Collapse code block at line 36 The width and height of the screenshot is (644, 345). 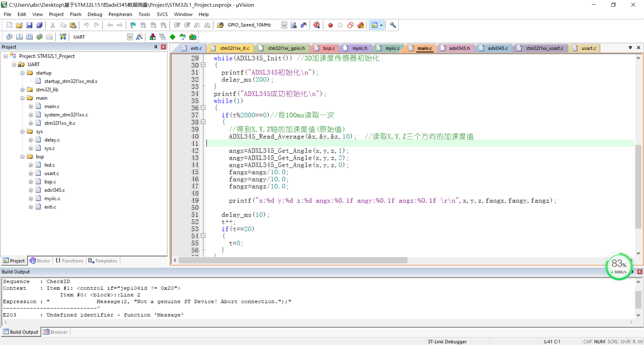click(203, 108)
